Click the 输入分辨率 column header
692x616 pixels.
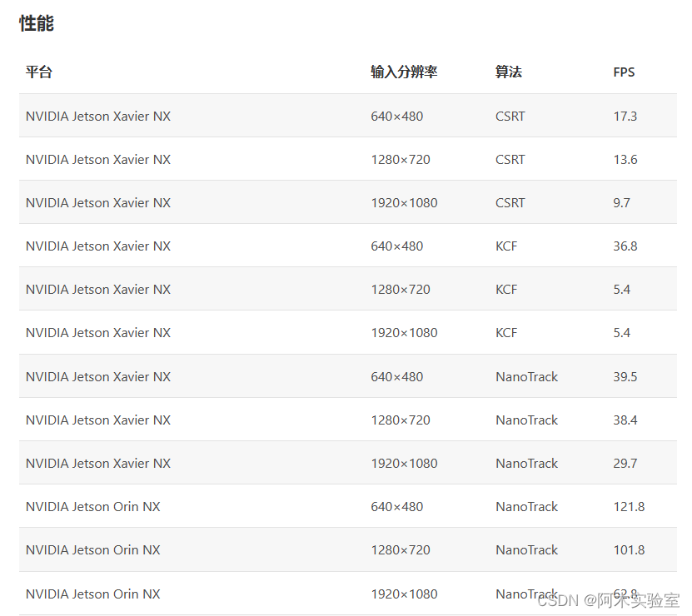coord(404,72)
